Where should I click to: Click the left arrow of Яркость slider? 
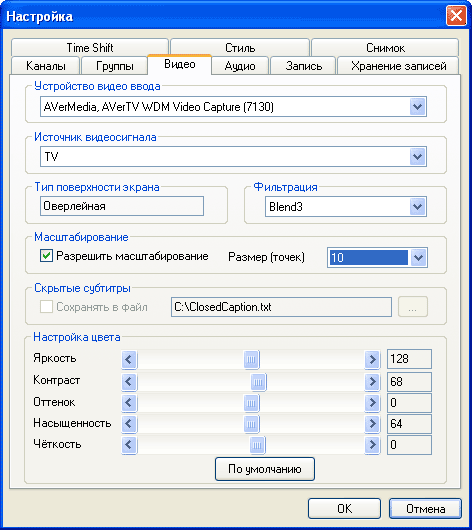(129, 359)
